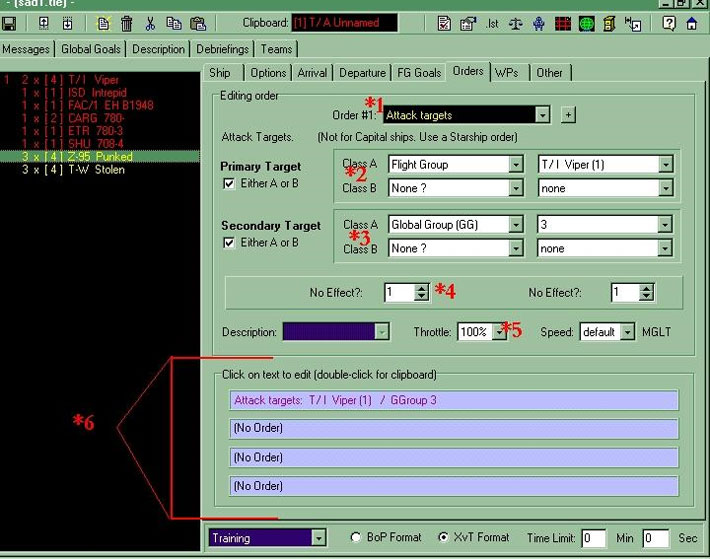
Task: Create a new flight group icon
Action: pos(103,24)
